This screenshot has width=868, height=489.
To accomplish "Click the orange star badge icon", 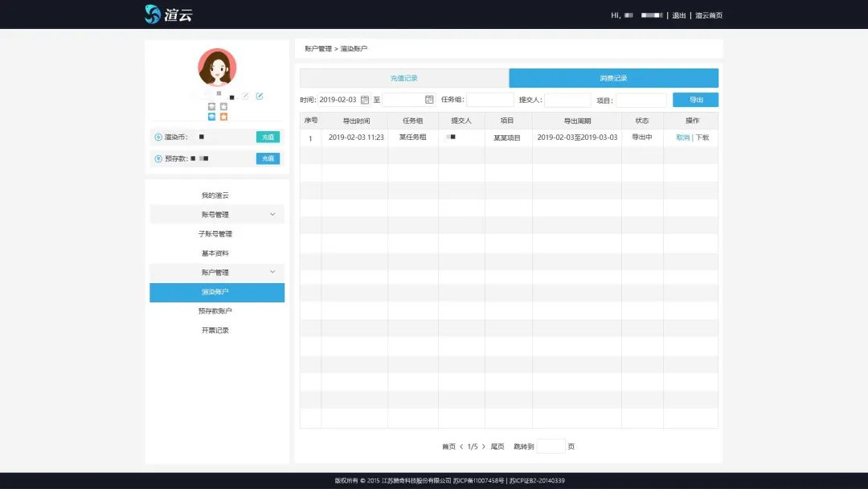I will [x=223, y=117].
